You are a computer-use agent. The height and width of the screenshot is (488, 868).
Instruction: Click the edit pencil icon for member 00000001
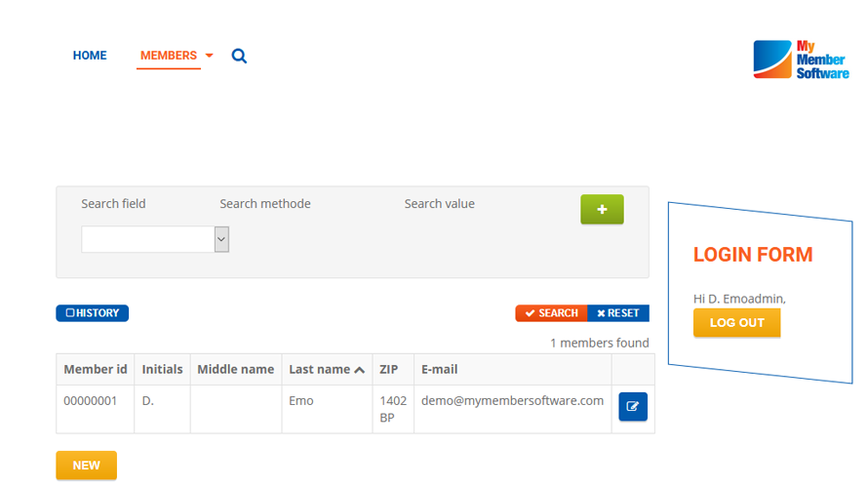coord(633,407)
